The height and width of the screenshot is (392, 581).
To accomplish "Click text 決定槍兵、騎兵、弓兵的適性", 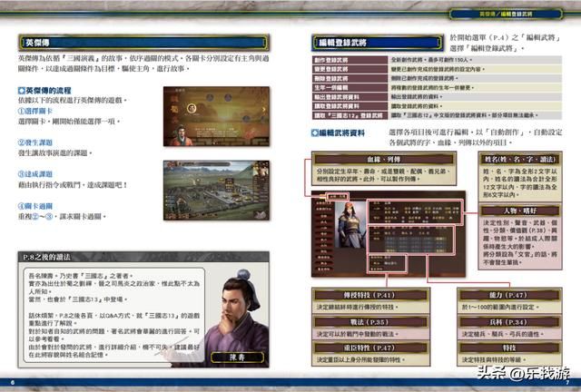I will pyautogui.click(x=503, y=334).
